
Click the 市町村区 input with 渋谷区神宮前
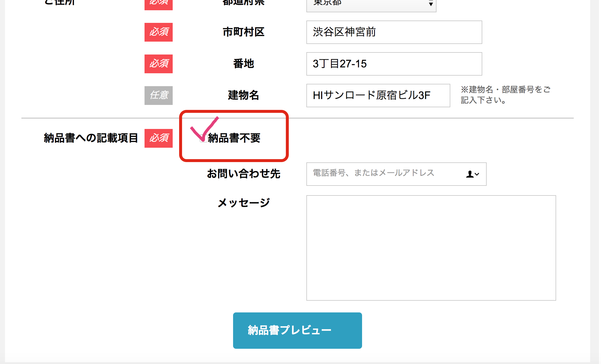click(394, 32)
